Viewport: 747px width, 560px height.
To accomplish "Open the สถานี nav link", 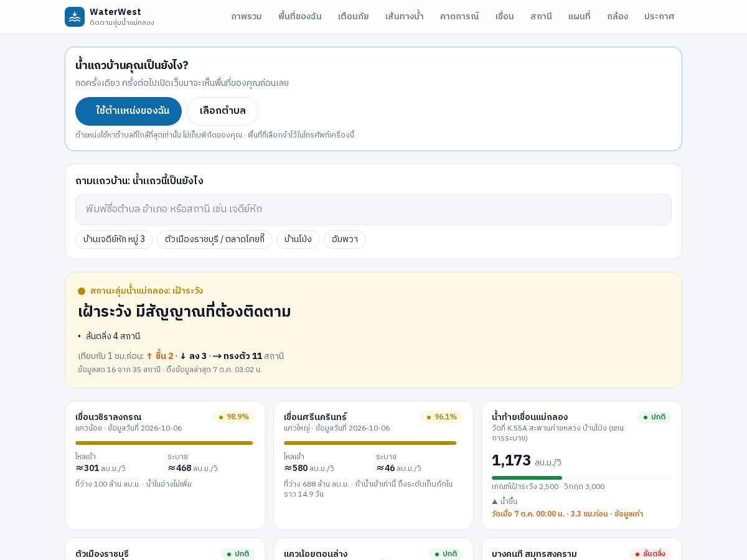I will pyautogui.click(x=541, y=17).
